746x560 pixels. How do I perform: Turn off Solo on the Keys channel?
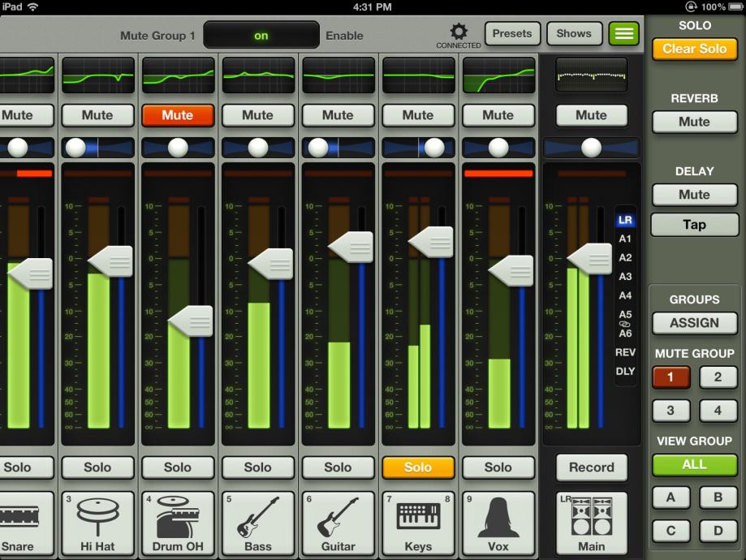click(418, 467)
